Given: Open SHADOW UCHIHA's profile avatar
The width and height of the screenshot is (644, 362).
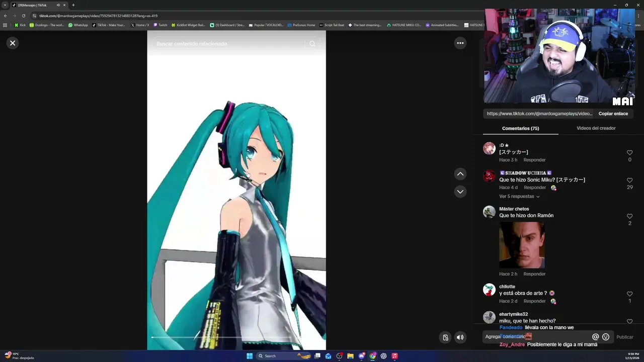Looking at the screenshot, I should [489, 175].
